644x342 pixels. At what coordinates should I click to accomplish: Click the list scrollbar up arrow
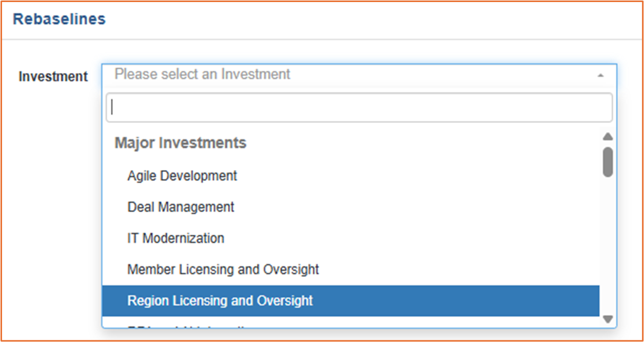608,137
